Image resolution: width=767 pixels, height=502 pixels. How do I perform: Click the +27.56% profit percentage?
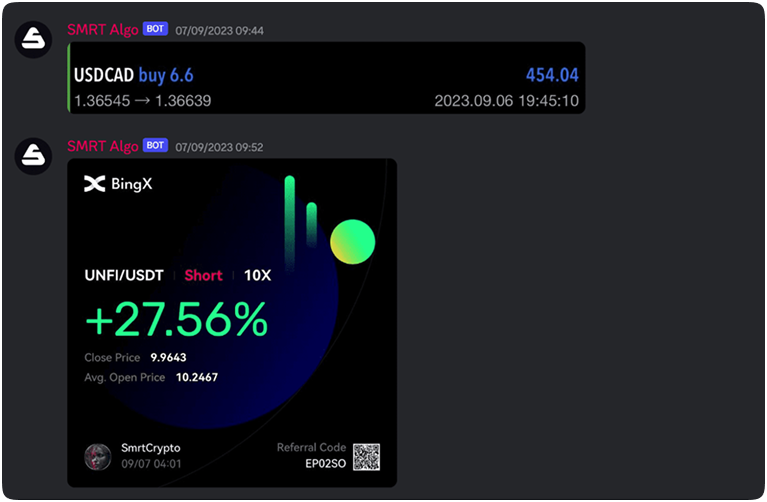pyautogui.click(x=176, y=320)
